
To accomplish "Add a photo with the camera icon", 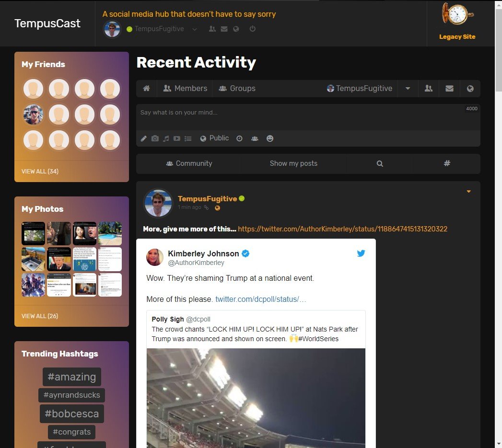I will (155, 138).
